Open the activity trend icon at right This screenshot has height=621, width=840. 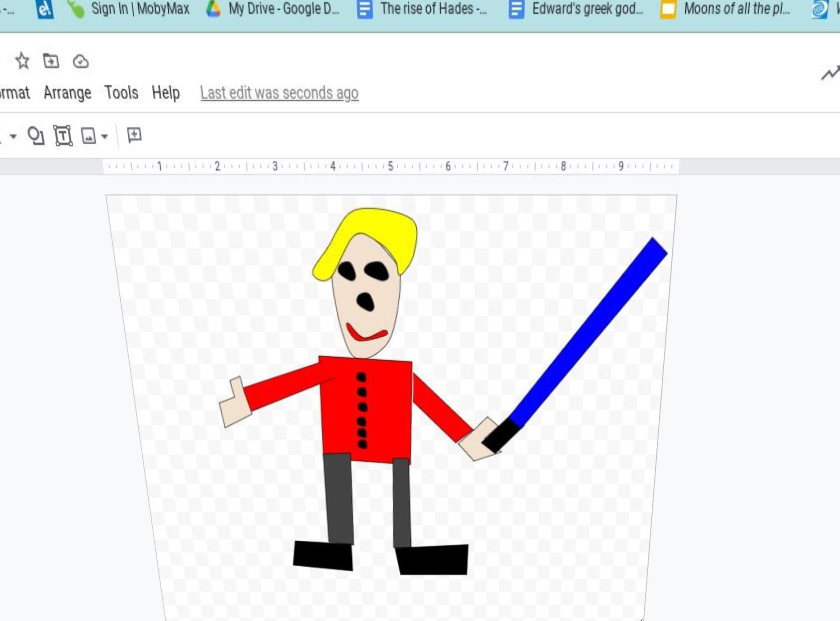click(830, 74)
